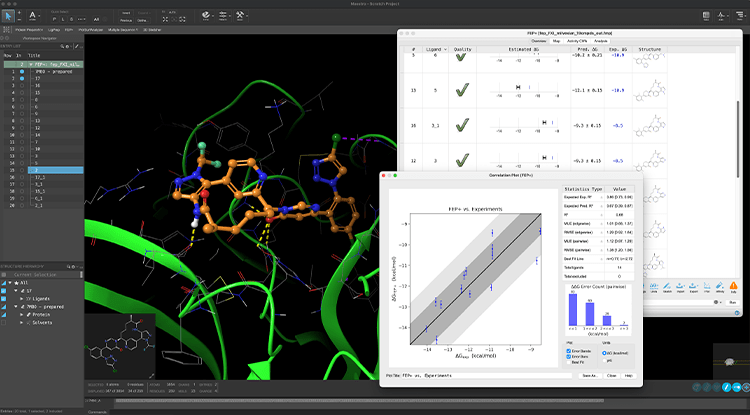
Task: Open the dropdown arrow next to Build tool
Action: [x=247, y=16]
